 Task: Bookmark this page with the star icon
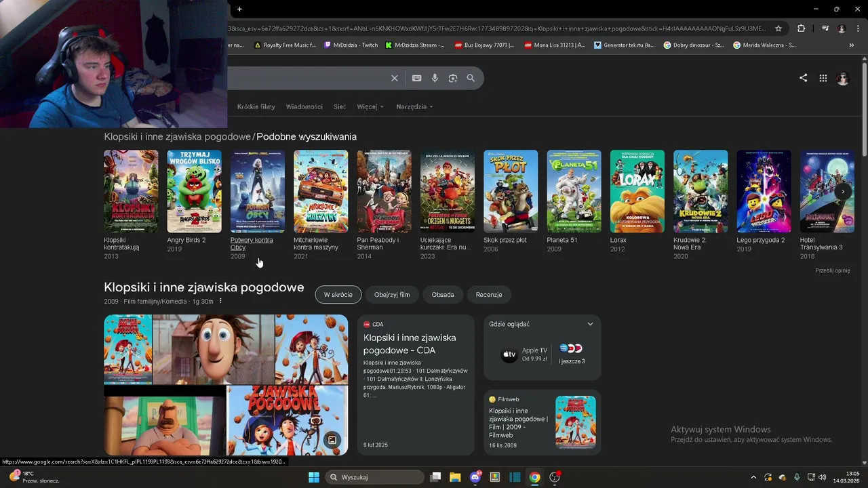[x=778, y=28]
